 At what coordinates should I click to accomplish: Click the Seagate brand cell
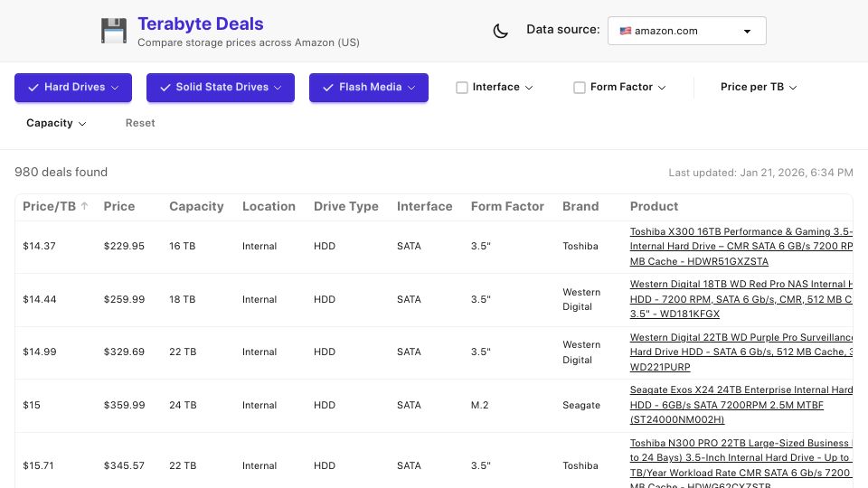(x=581, y=405)
